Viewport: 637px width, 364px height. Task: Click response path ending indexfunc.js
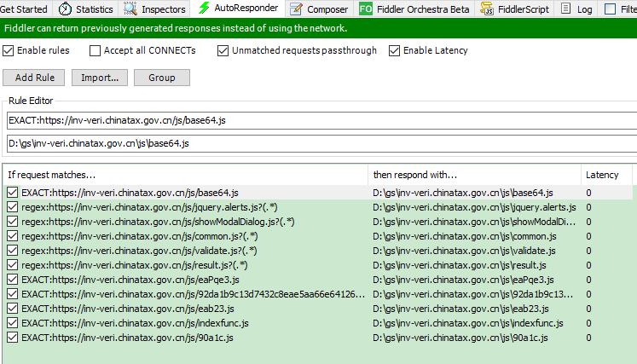[x=468, y=323]
